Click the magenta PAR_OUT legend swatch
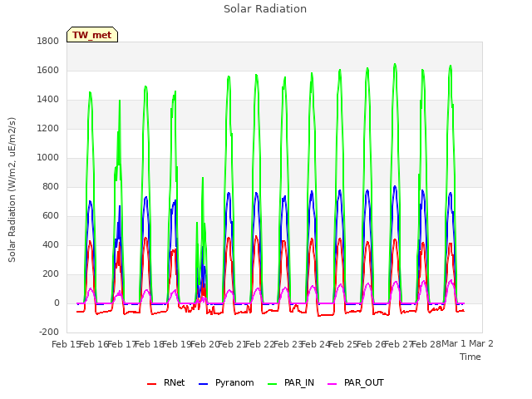532x399 pixels. (x=332, y=384)
